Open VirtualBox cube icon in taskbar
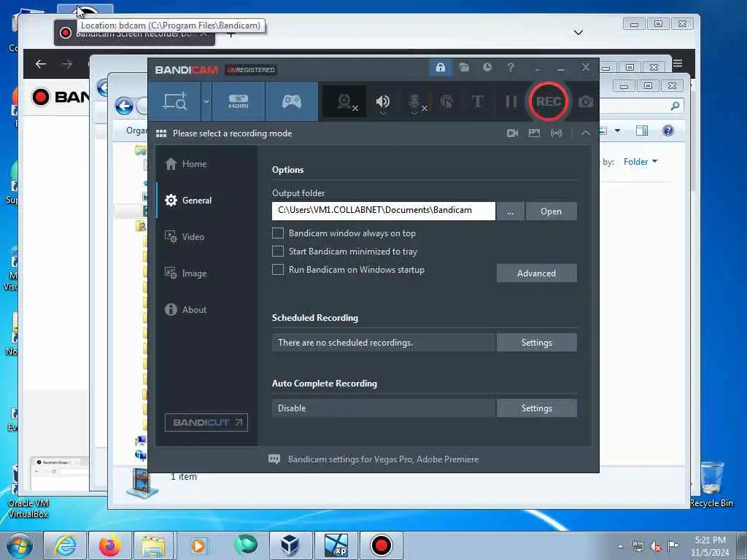 click(290, 545)
